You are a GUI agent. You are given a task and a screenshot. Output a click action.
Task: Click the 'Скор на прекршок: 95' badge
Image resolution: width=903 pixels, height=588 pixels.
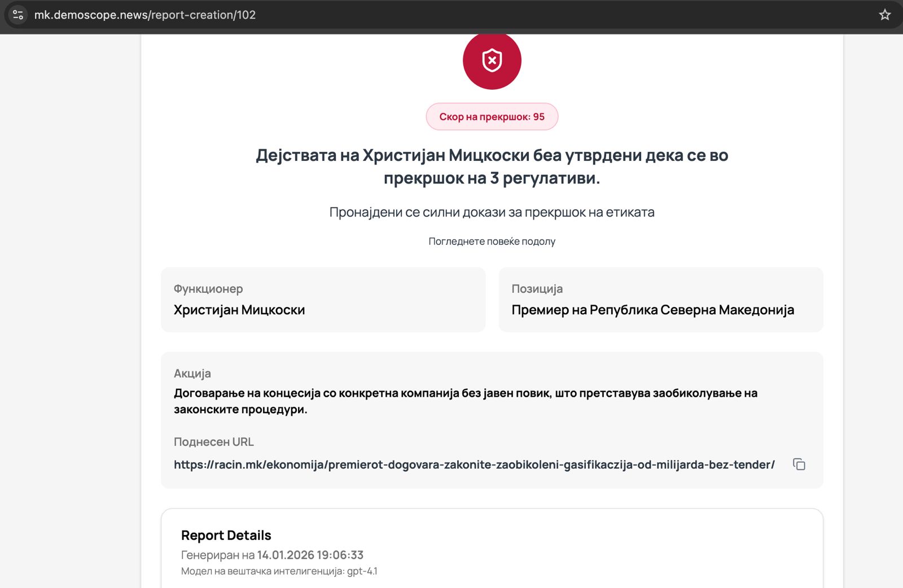pyautogui.click(x=492, y=117)
